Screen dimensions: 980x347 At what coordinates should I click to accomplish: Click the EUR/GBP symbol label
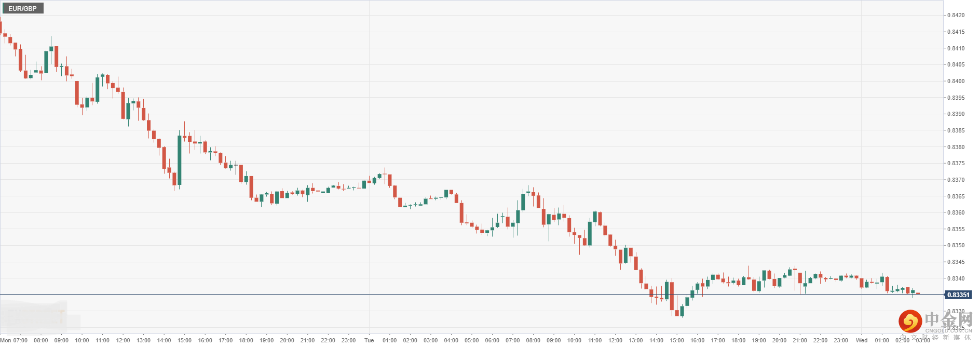22,8
